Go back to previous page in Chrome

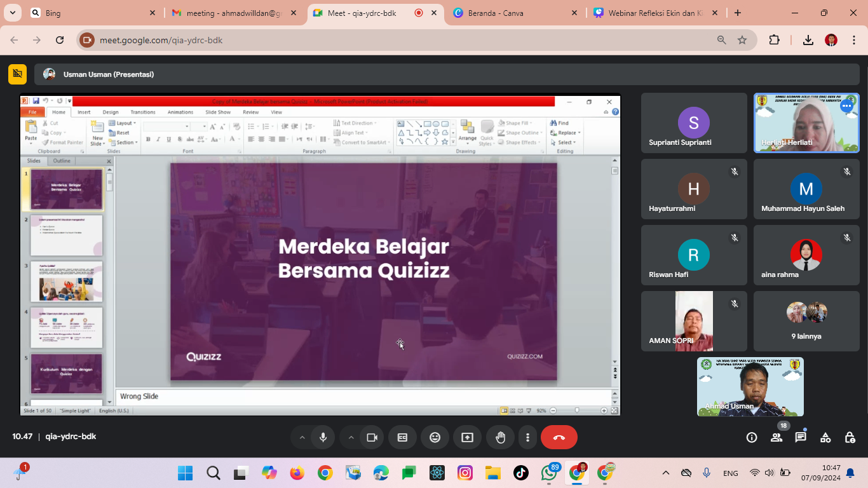pos(14,40)
